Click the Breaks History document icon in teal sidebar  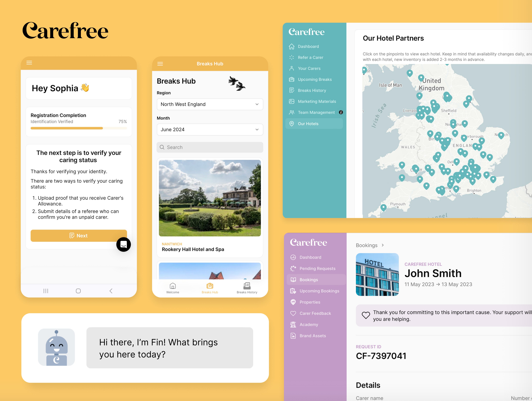292,91
